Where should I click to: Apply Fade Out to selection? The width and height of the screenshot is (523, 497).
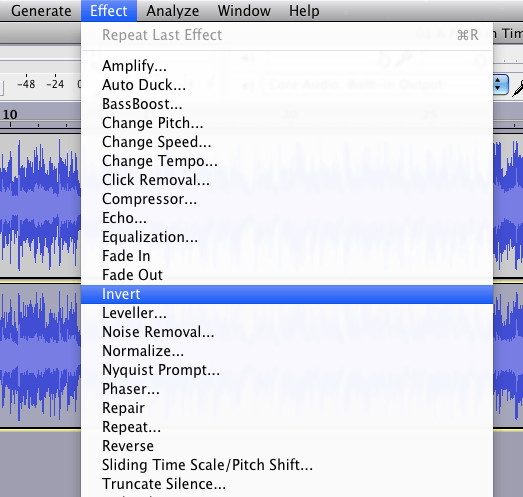coord(287,275)
